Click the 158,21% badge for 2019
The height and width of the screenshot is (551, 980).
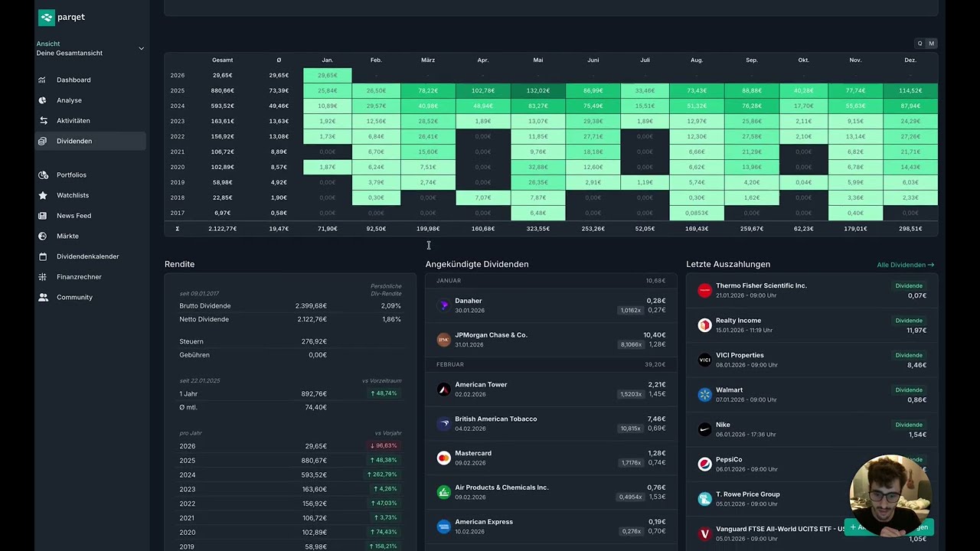coord(384,546)
